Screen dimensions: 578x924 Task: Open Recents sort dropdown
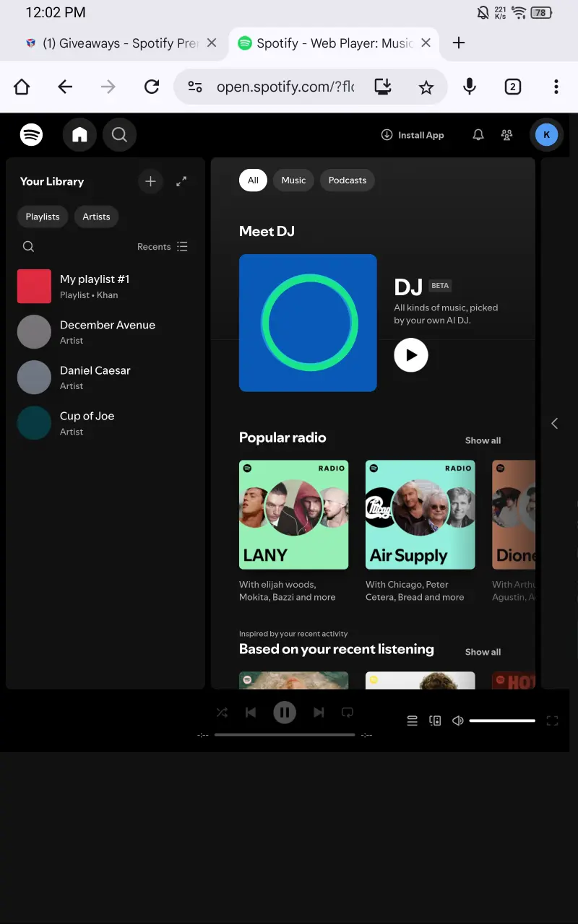[163, 247]
